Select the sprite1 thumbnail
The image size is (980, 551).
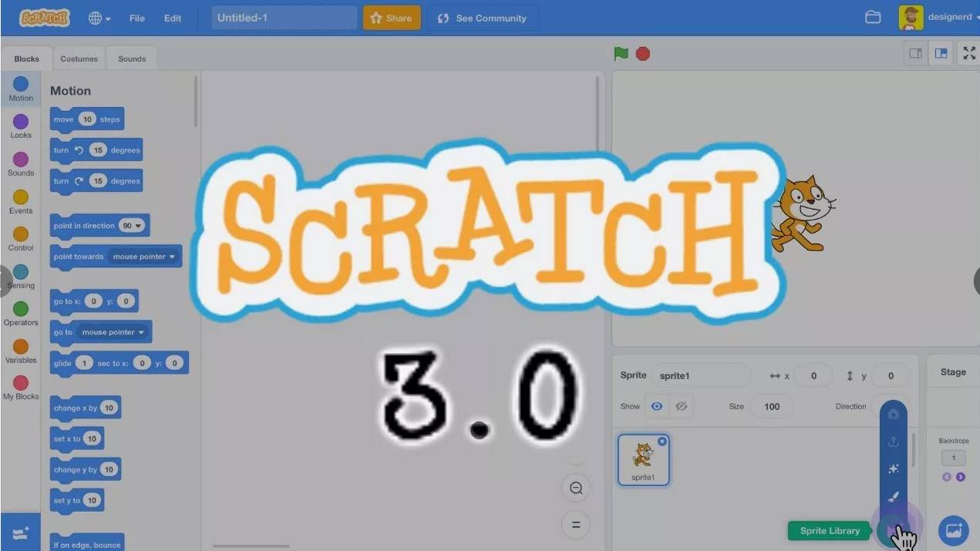(643, 460)
